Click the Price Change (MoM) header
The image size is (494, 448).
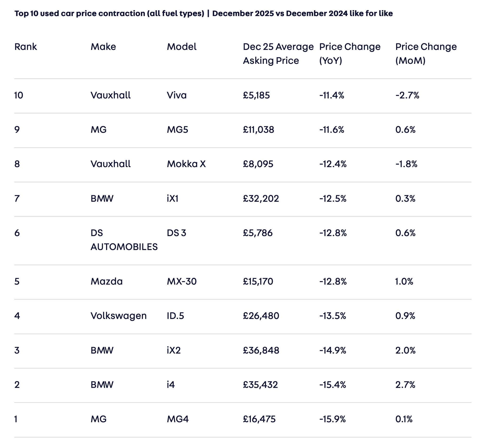coord(426,53)
